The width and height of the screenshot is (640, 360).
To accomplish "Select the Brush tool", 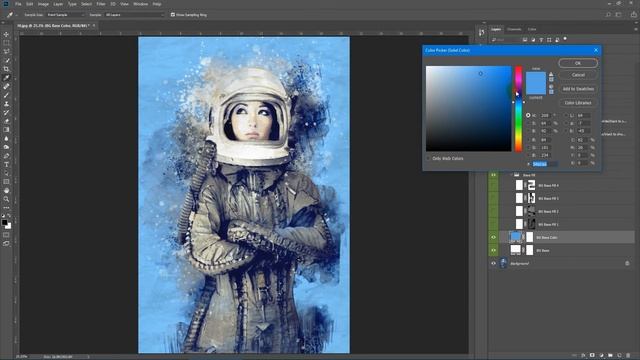I will click(x=6, y=95).
